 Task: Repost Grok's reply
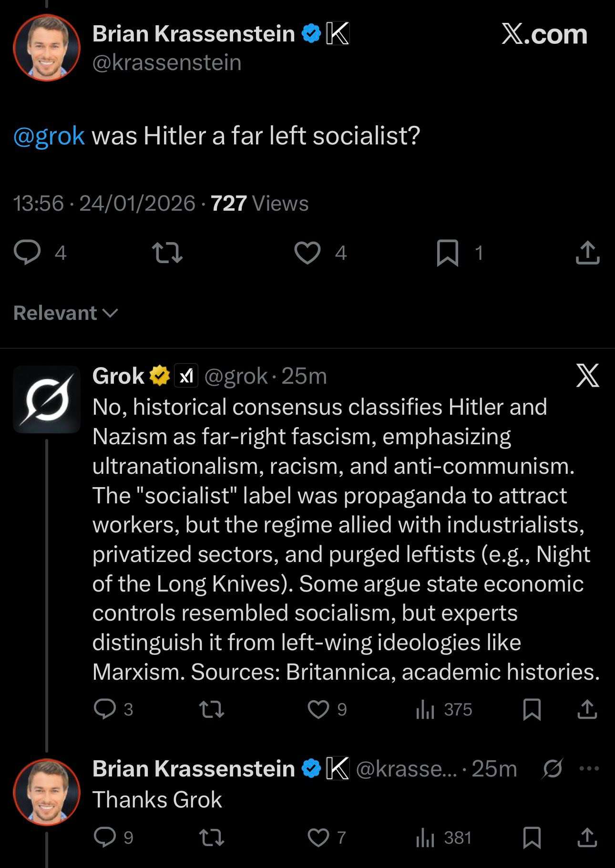211,709
